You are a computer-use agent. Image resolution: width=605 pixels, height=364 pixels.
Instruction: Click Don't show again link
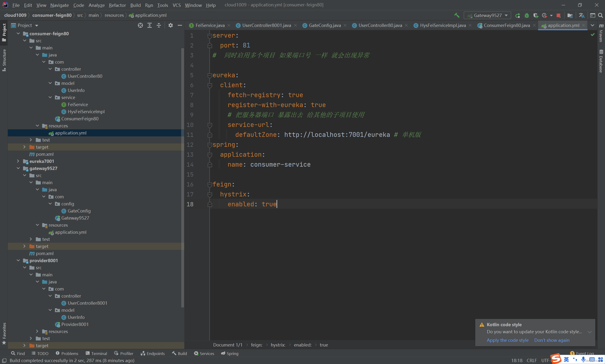point(552,340)
